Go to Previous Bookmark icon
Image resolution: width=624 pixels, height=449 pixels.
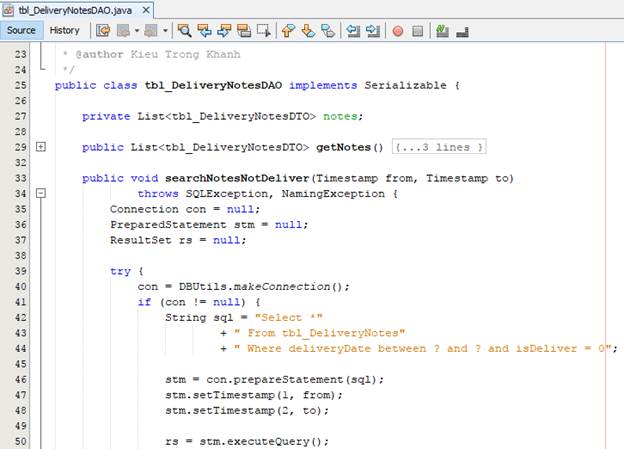(x=288, y=31)
